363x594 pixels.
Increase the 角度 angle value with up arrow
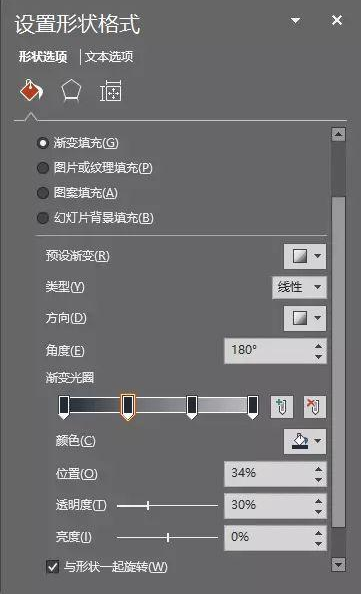[x=318, y=346]
